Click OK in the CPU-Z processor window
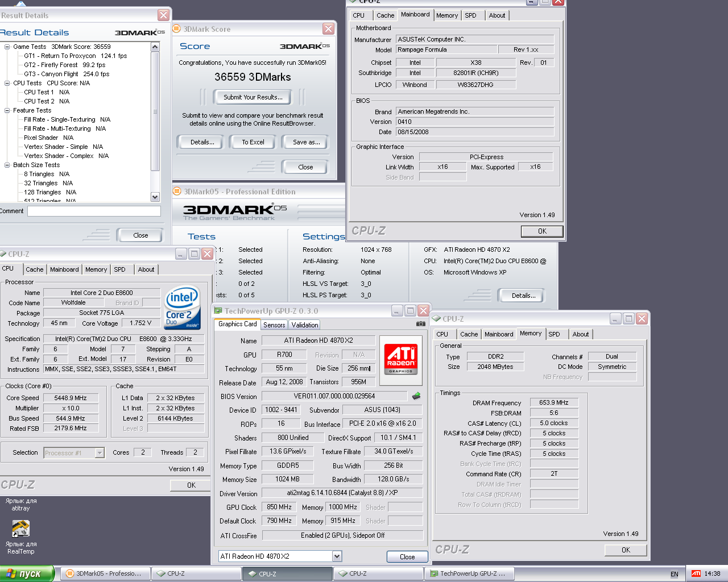 (x=191, y=485)
